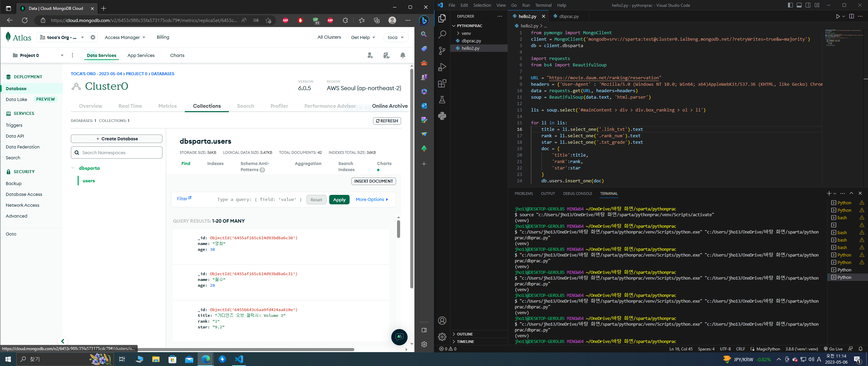The width and height of the screenshot is (868, 366).
Task: Open the Atlas alerts bell icon
Action: (403, 55)
